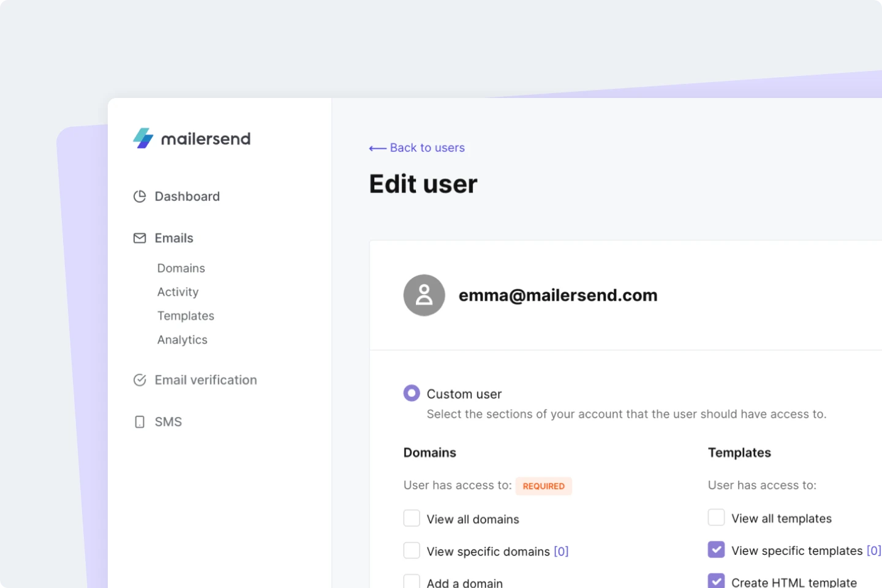882x588 pixels.
Task: Go to the Domains submenu item
Action: (181, 268)
